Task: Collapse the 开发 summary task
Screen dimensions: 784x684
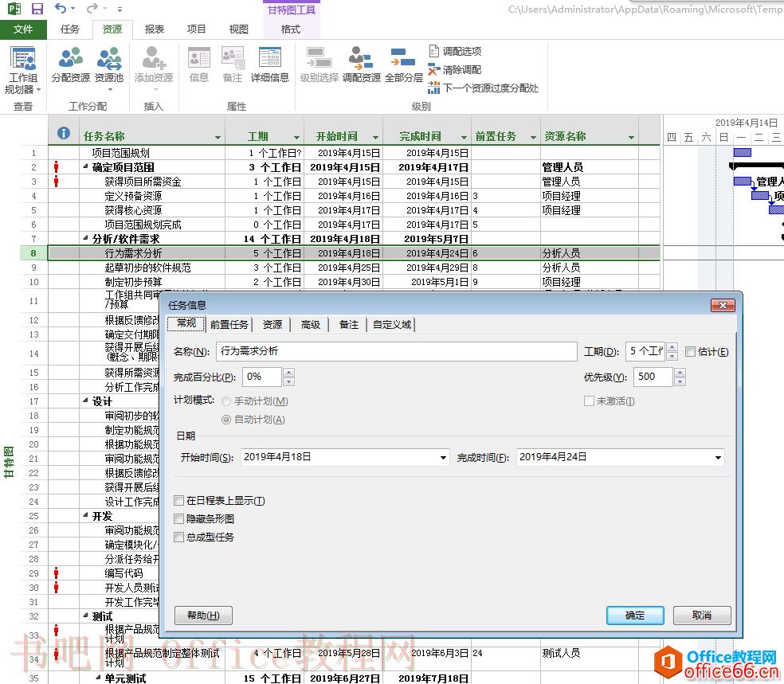Action: pos(85,516)
